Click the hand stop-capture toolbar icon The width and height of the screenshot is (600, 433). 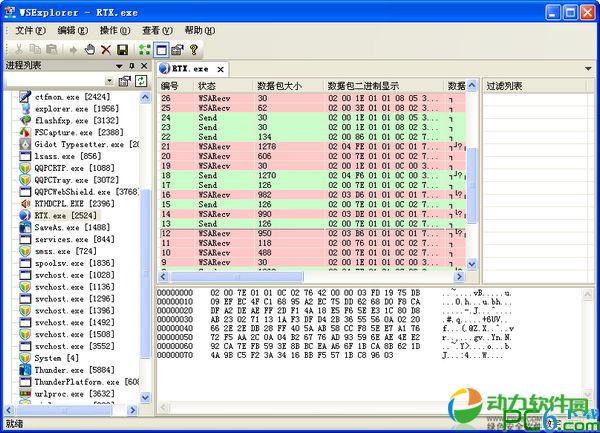click(89, 49)
